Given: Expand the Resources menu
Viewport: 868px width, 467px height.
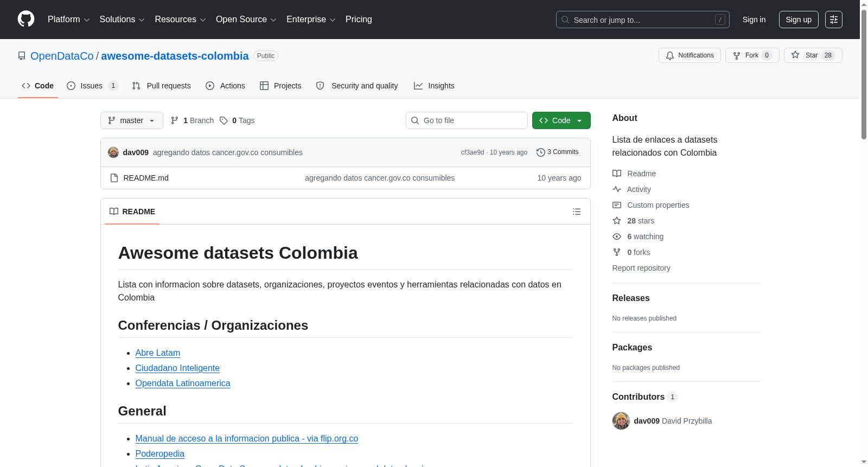Looking at the screenshot, I should (180, 20).
